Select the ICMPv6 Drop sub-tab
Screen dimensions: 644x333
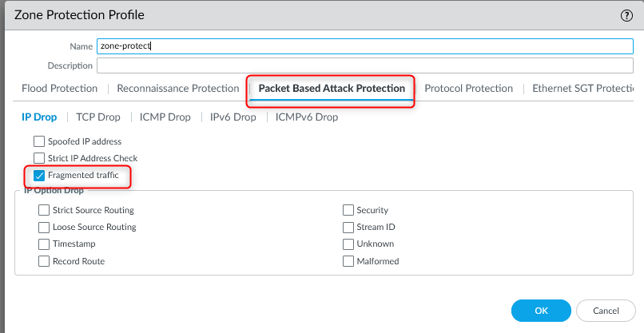pos(307,117)
